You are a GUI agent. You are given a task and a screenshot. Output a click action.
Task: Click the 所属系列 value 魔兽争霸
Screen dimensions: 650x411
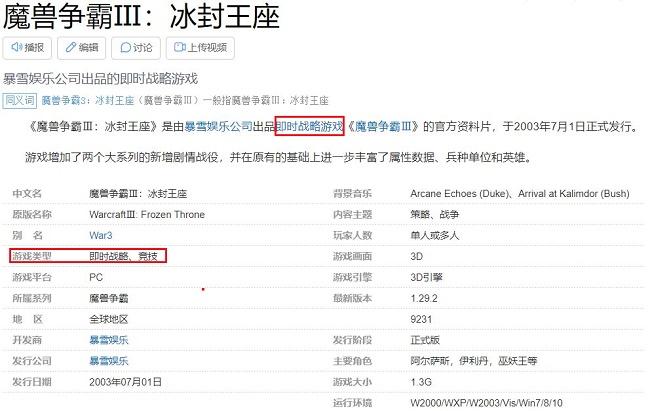109,298
